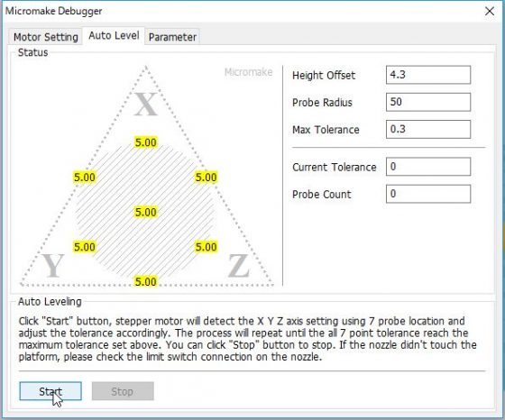This screenshot has height=420, width=505.
Task: Click the Max Tolerance input field
Action: (428, 130)
